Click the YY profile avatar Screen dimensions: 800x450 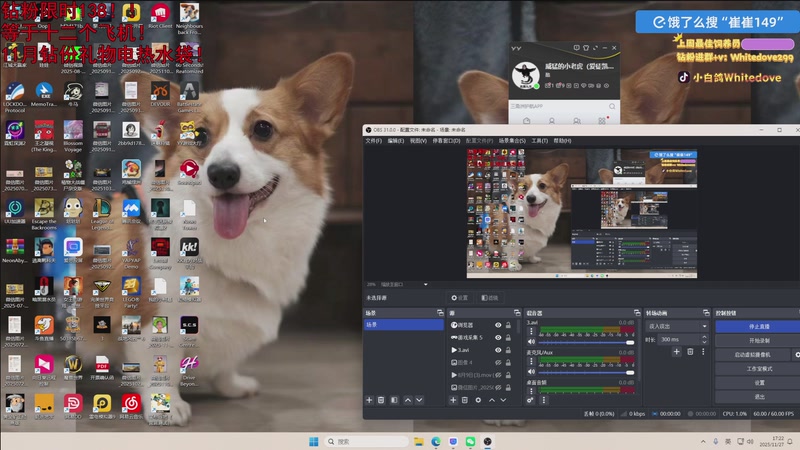pyautogui.click(x=526, y=74)
